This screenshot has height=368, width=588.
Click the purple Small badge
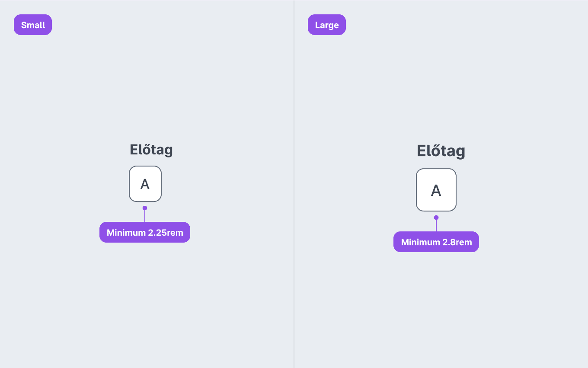(33, 25)
